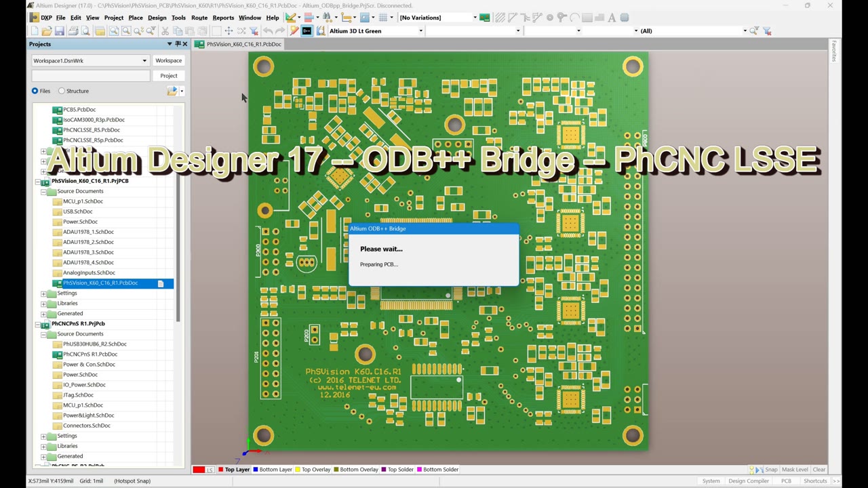Click the Bottom Layer blue swatch tab
The width and height of the screenshot is (868, 488).
pos(272,470)
